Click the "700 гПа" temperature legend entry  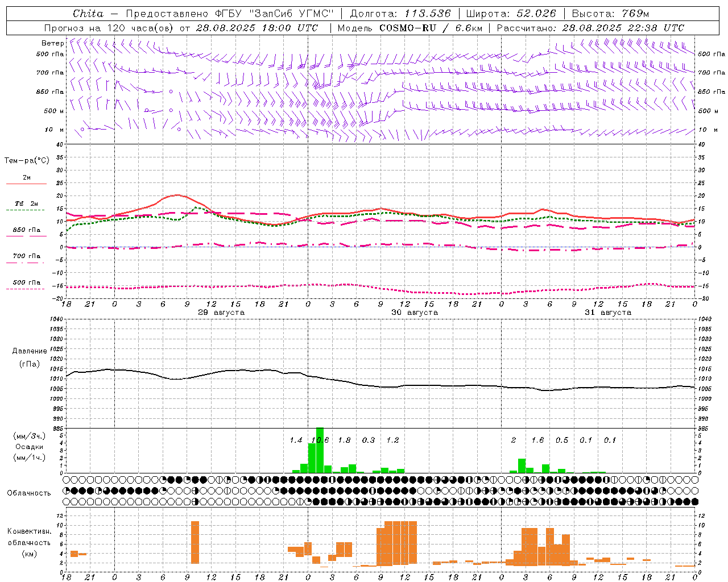pyautogui.click(x=27, y=256)
